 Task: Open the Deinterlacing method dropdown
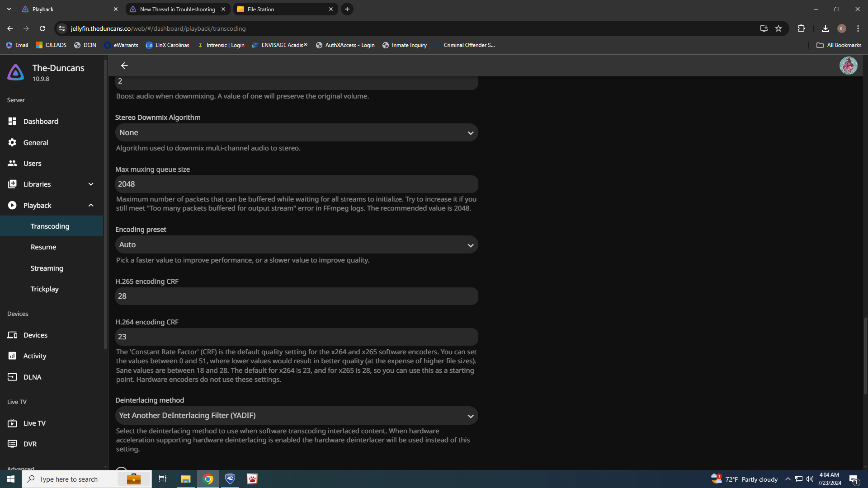point(296,415)
